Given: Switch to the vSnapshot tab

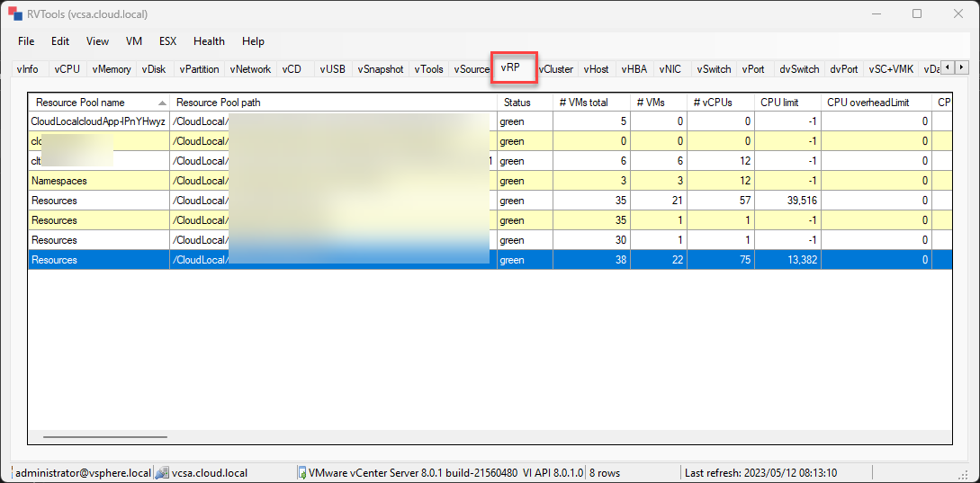Looking at the screenshot, I should click(381, 69).
